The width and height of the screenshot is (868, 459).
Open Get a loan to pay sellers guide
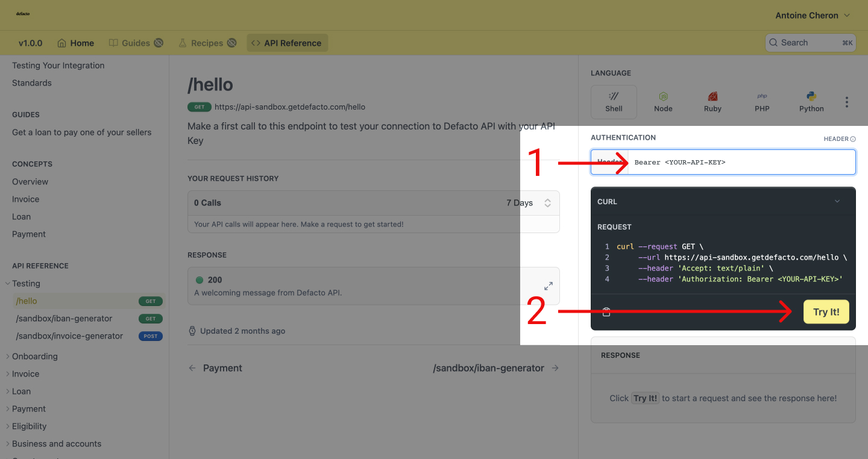[x=82, y=132]
